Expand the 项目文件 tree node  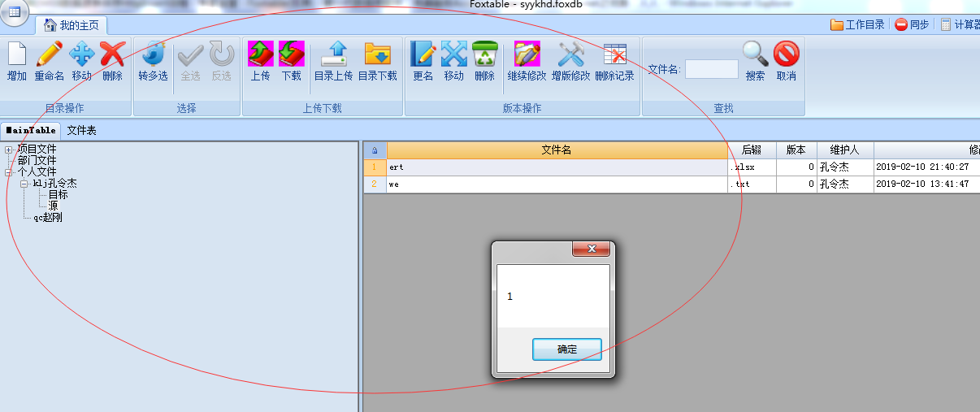click(9, 149)
